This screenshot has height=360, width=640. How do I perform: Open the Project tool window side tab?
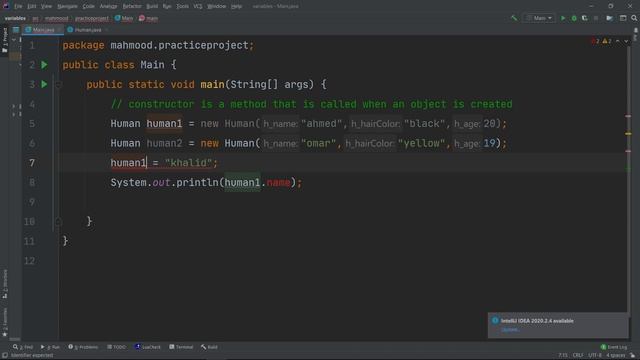[4, 40]
